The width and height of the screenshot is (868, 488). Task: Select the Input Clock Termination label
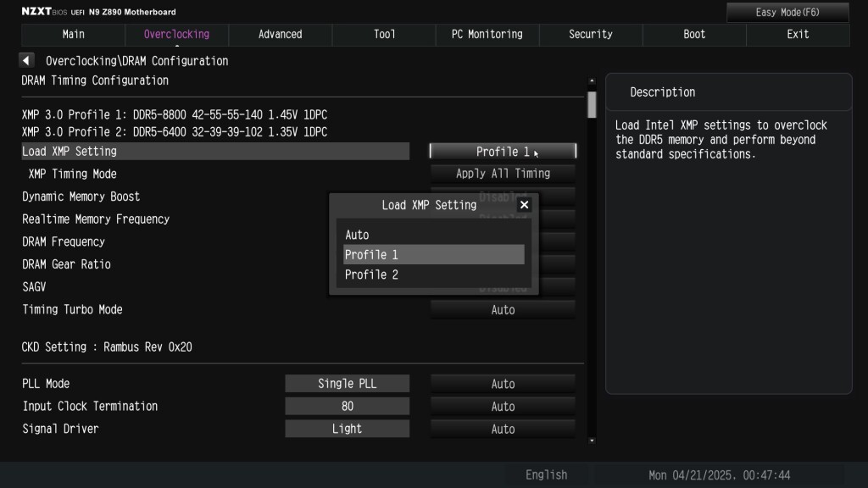pos(90,406)
